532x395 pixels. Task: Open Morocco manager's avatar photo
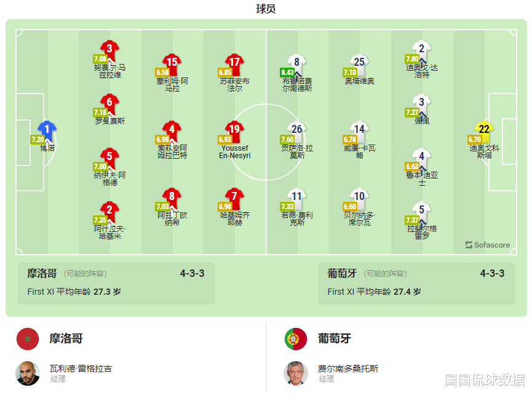(28, 373)
